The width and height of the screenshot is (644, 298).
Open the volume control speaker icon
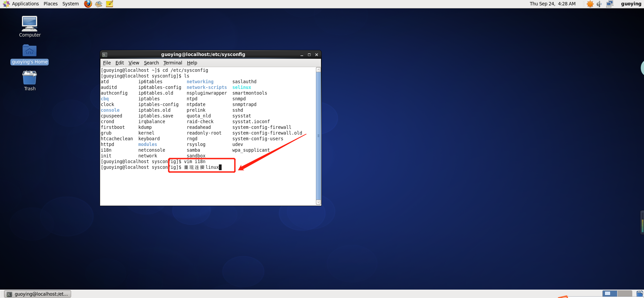click(x=599, y=4)
